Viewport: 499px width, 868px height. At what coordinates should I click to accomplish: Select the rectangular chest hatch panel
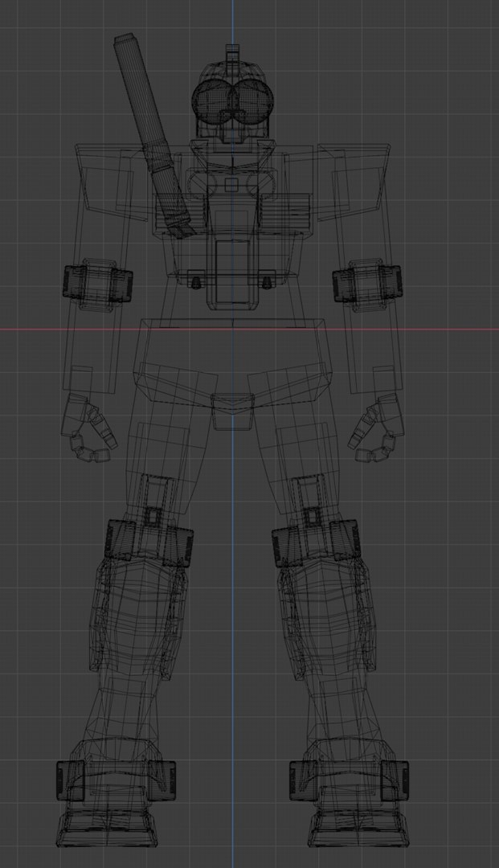pos(232,272)
